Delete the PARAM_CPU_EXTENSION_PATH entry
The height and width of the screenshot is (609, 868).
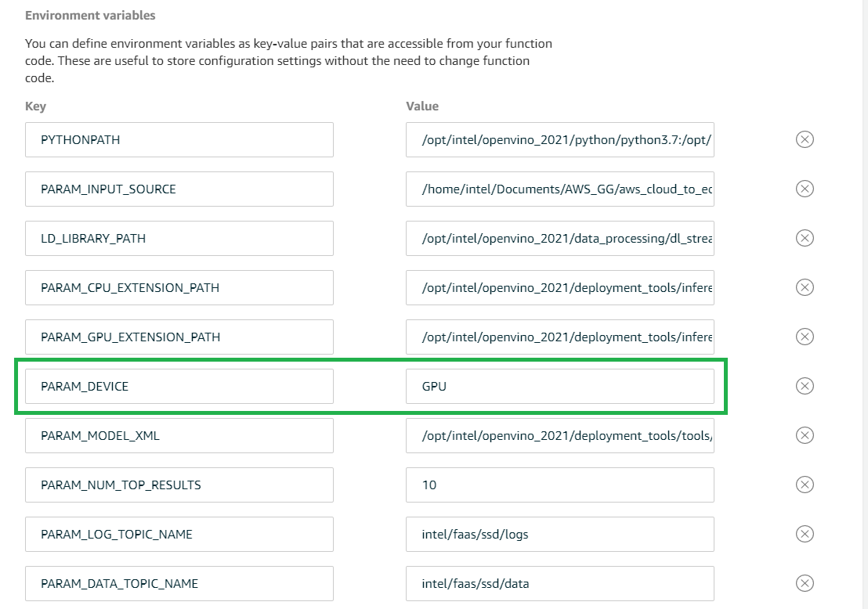click(x=805, y=287)
